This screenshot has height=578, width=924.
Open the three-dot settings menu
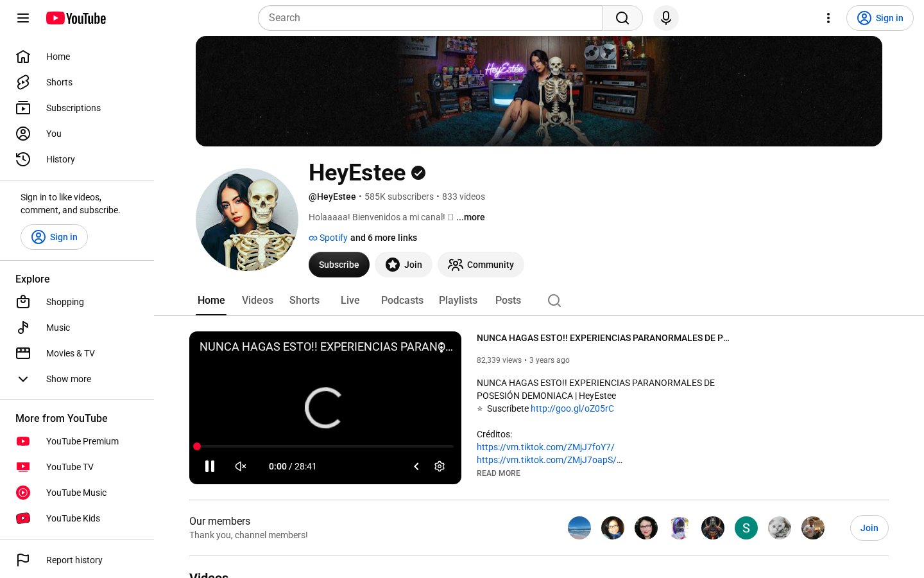pyautogui.click(x=828, y=18)
